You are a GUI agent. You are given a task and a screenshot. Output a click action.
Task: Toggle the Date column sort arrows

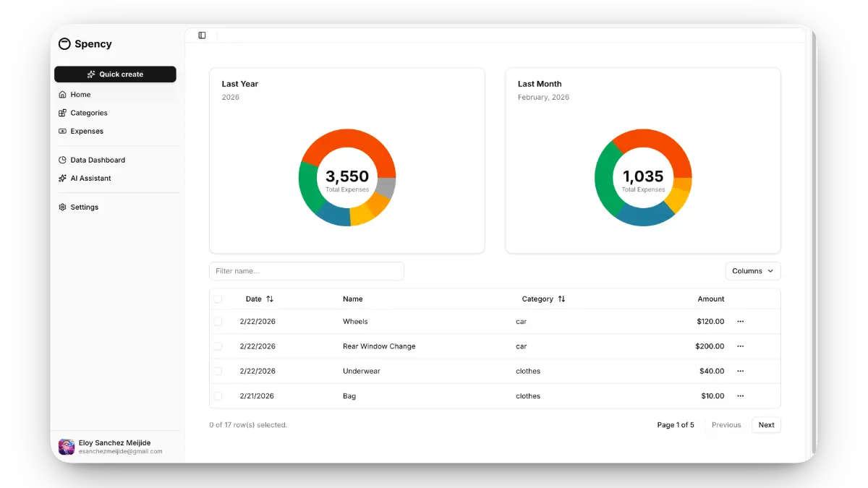tap(271, 299)
